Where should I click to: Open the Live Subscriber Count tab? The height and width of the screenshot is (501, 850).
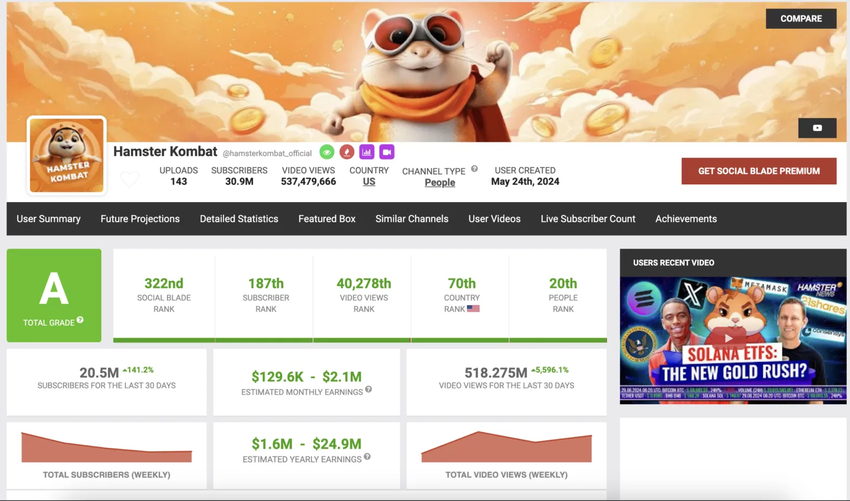[x=588, y=219]
